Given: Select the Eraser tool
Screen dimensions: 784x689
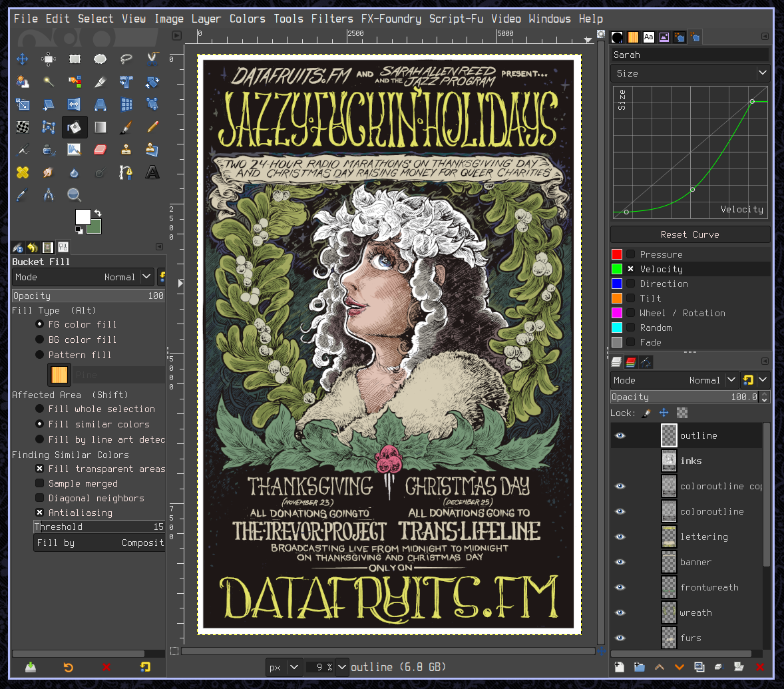Looking at the screenshot, I should click(x=100, y=149).
